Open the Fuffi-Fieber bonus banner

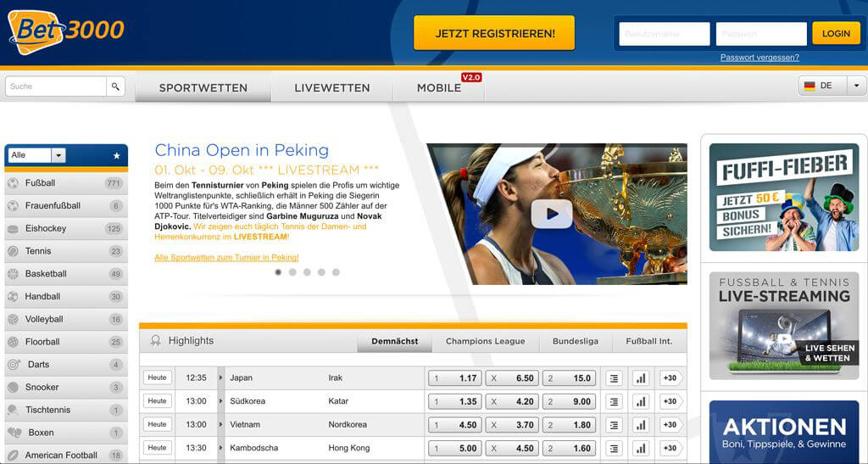pos(784,197)
